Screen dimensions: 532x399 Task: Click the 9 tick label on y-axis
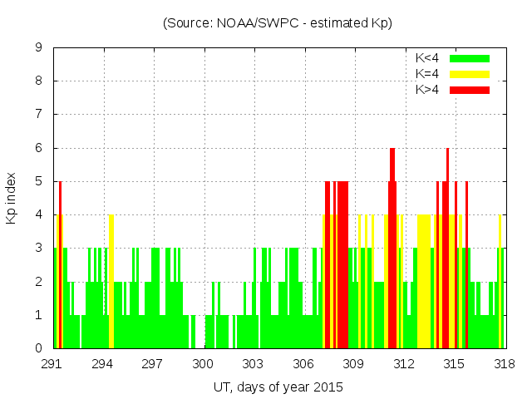(39, 47)
